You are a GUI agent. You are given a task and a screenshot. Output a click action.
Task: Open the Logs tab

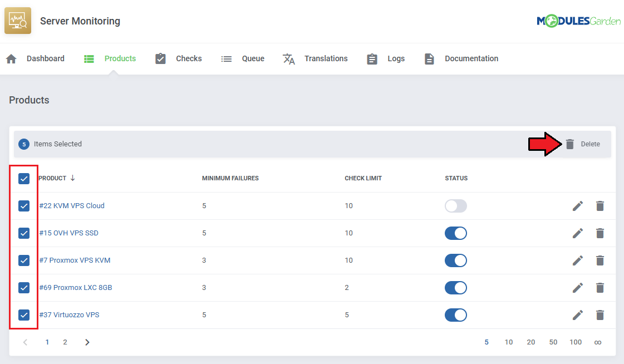click(396, 59)
